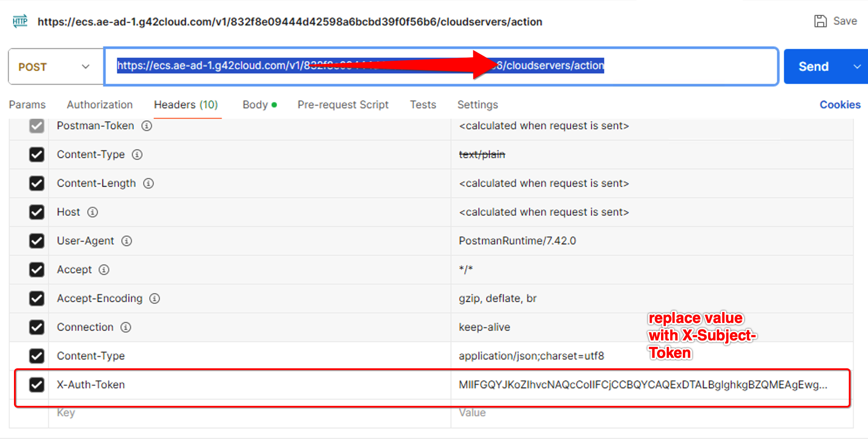
Task: Show info for Connection header
Action: pyautogui.click(x=126, y=327)
